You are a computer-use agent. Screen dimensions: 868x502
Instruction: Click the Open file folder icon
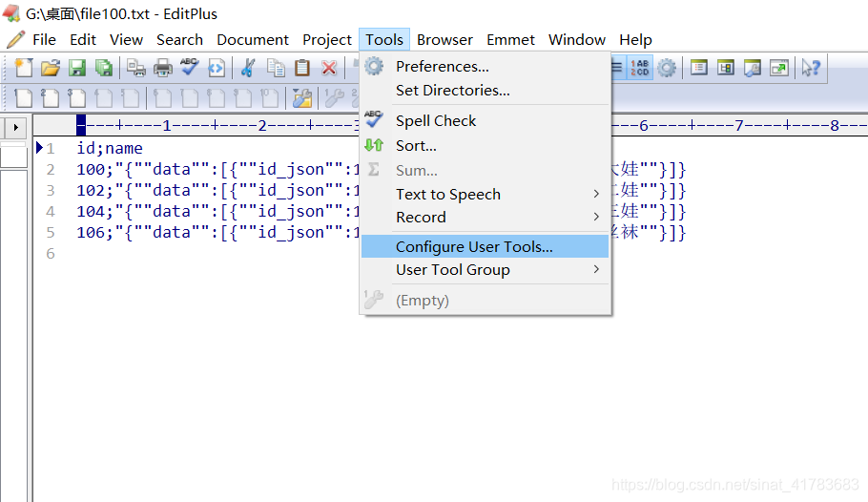coord(50,68)
